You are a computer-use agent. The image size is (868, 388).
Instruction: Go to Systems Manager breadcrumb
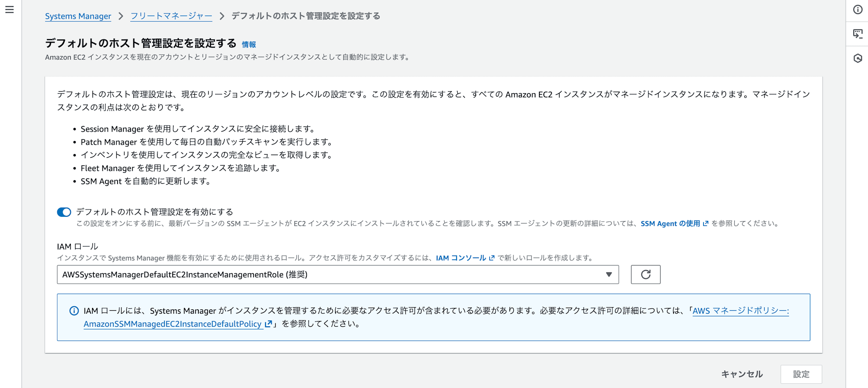(78, 16)
